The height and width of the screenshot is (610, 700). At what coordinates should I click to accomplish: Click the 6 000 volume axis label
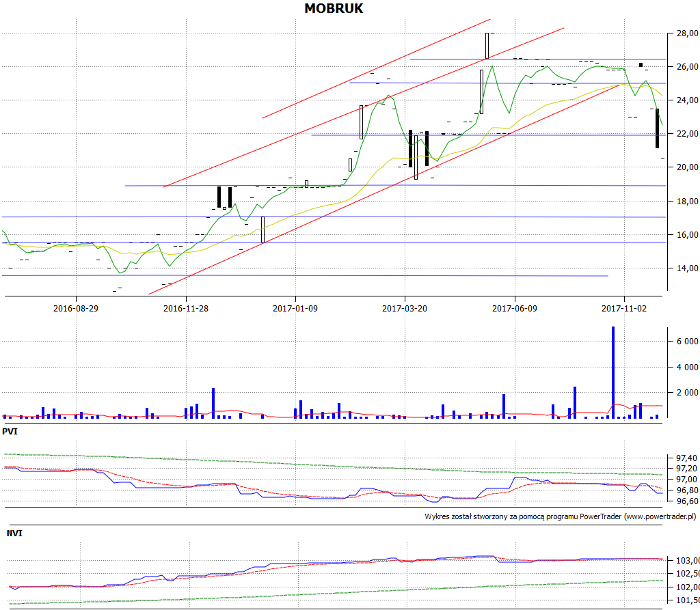pyautogui.click(x=688, y=342)
